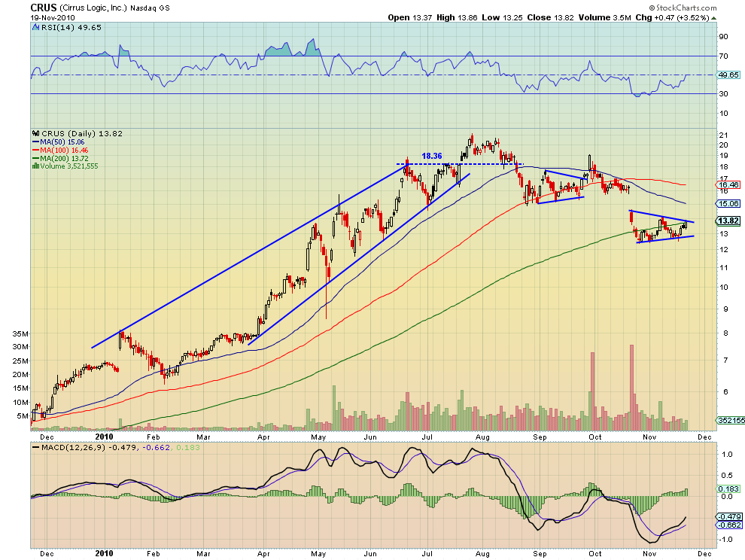
Task: Click the Volume 3,521,555 legend entry
Action: (69, 166)
